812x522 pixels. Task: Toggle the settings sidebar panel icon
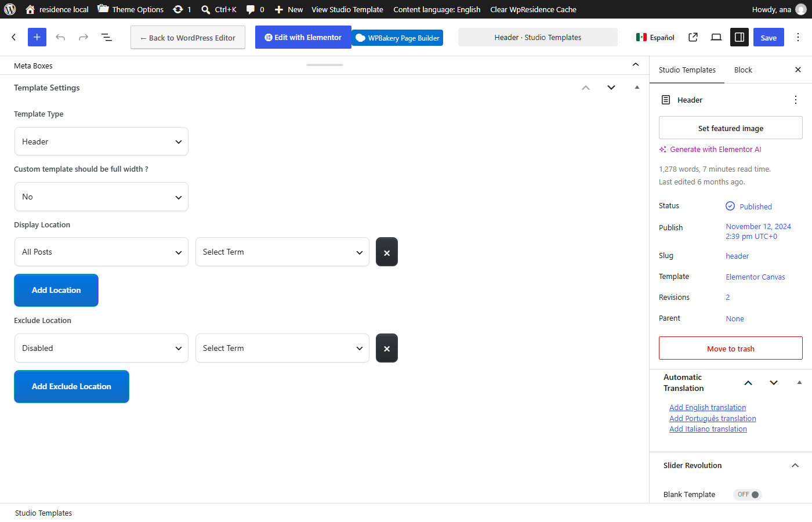click(739, 37)
